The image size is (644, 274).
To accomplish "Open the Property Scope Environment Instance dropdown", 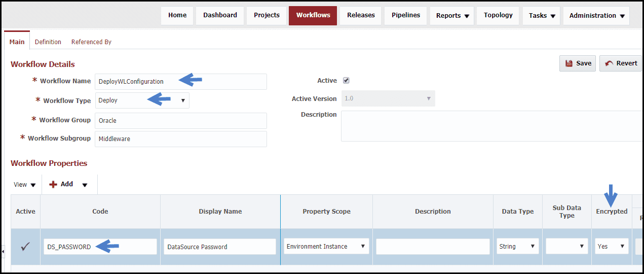I will pos(326,246).
